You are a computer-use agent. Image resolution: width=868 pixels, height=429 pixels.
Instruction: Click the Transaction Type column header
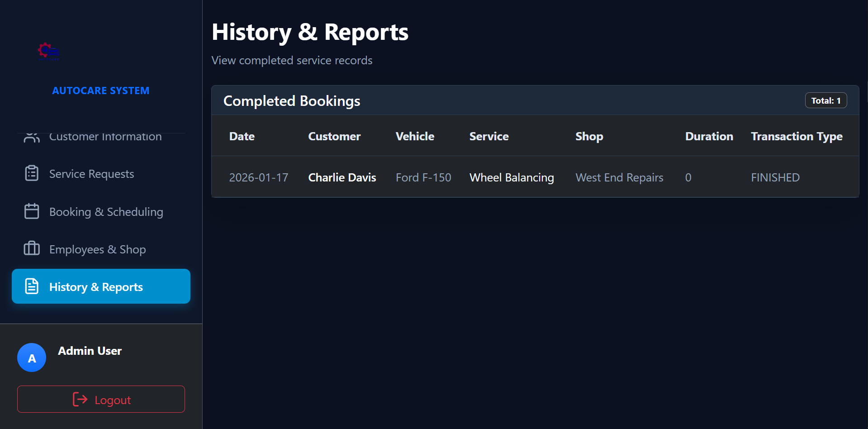pyautogui.click(x=797, y=136)
